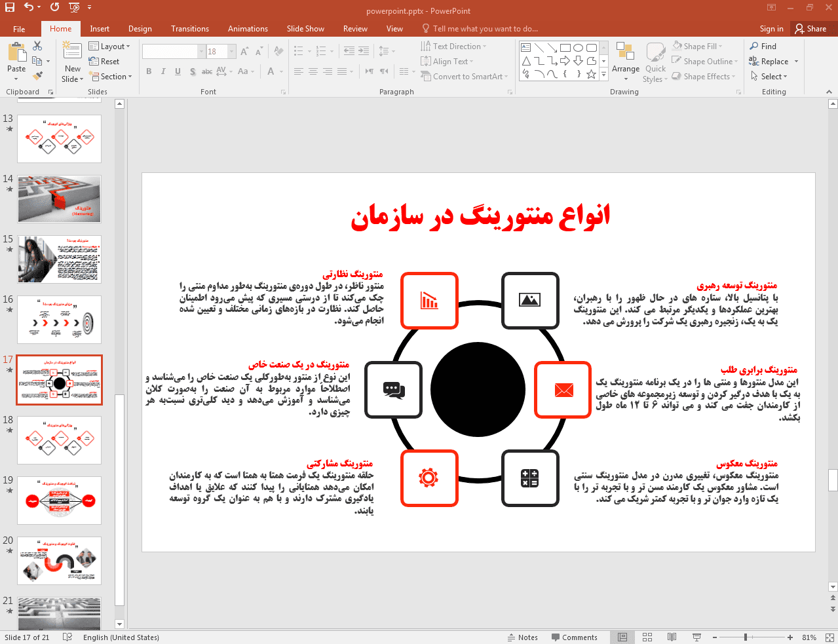Viewport: 838px width, 644px height.
Task: Clear all formatting icon
Action: click(x=279, y=51)
